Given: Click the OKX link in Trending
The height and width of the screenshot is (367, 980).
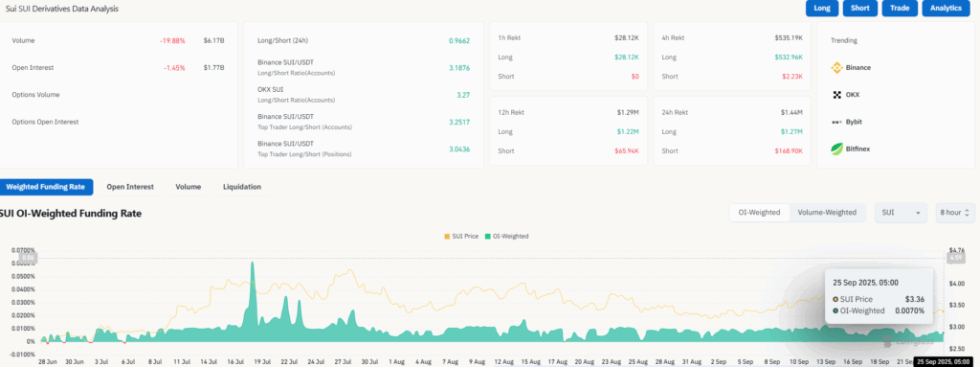Looking at the screenshot, I should pos(853,95).
